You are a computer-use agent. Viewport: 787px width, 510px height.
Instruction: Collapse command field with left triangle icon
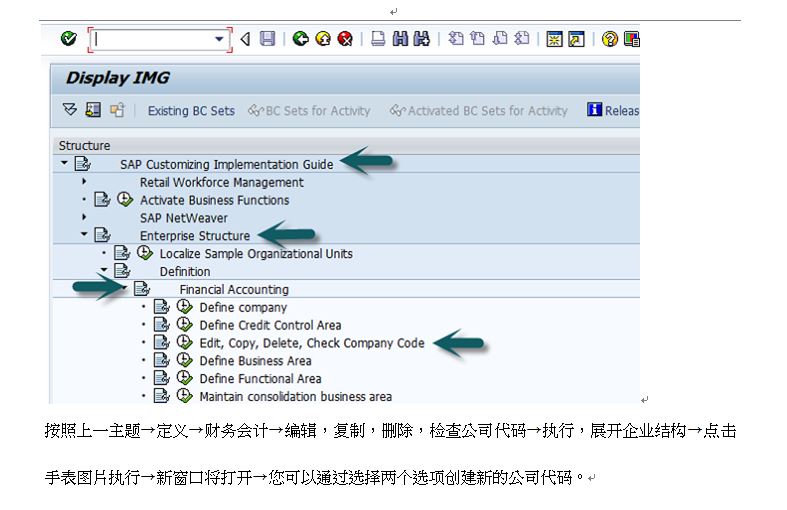tap(245, 39)
